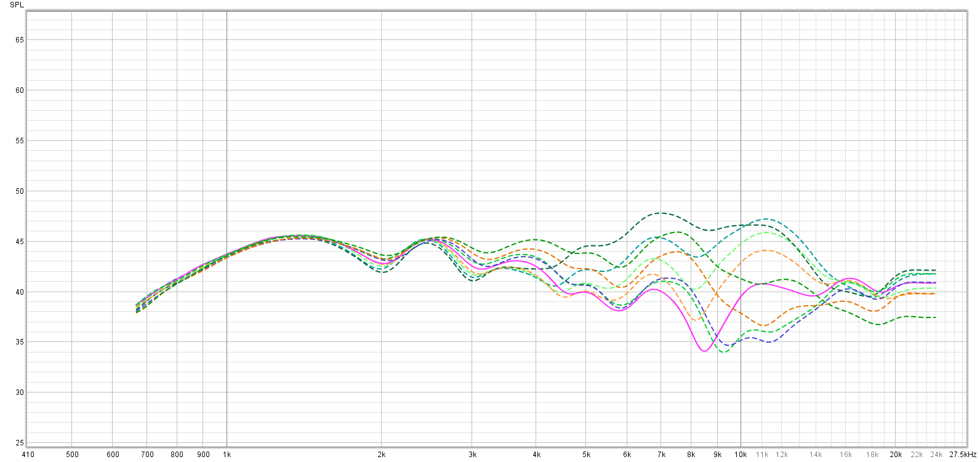This screenshot has height=462, width=980.
Task: Click the 40 tick on the SPL axis
Action: coord(20,292)
